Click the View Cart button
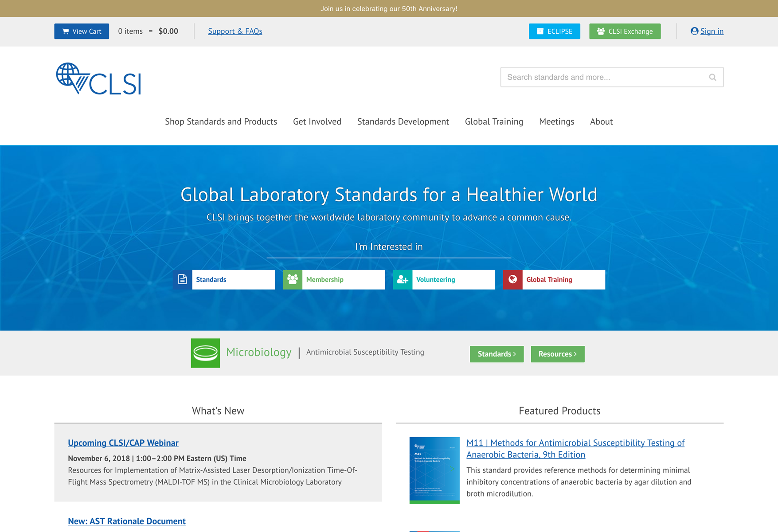This screenshot has height=532, width=778. tap(82, 31)
